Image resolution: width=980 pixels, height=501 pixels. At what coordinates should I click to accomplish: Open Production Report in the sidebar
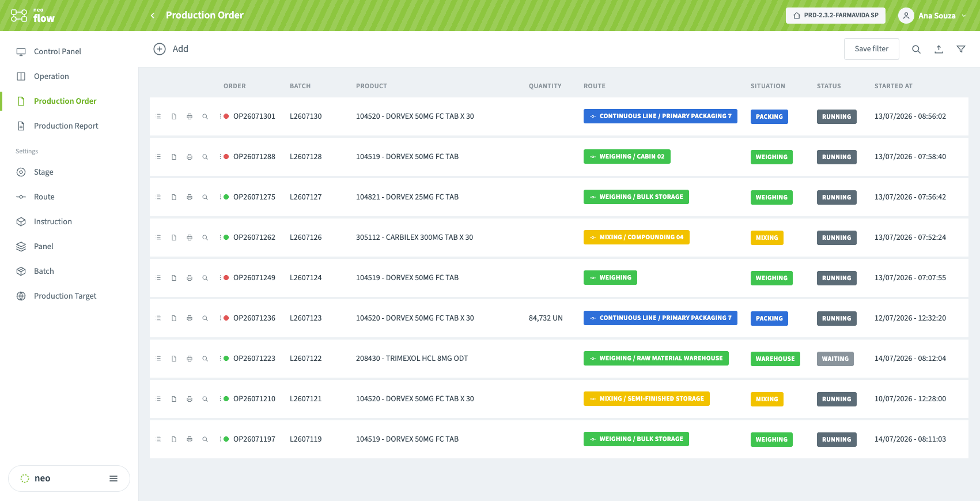click(66, 126)
